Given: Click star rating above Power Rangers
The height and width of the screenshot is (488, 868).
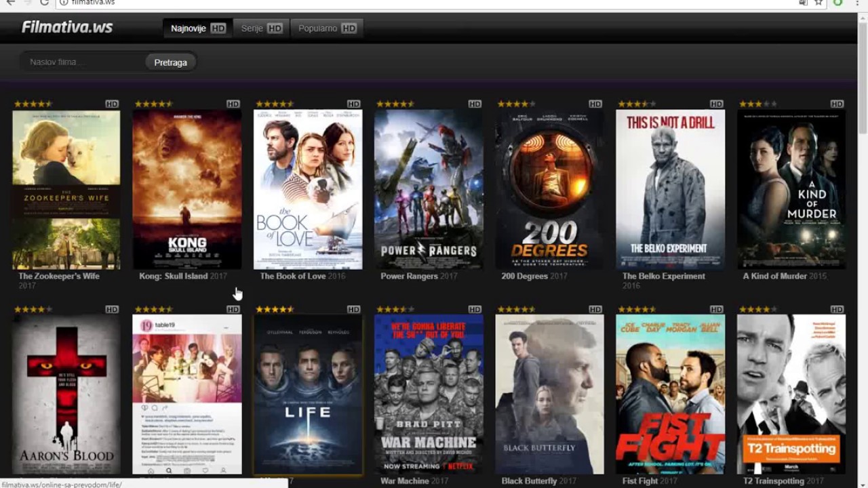Looking at the screenshot, I should pyautogui.click(x=395, y=104).
